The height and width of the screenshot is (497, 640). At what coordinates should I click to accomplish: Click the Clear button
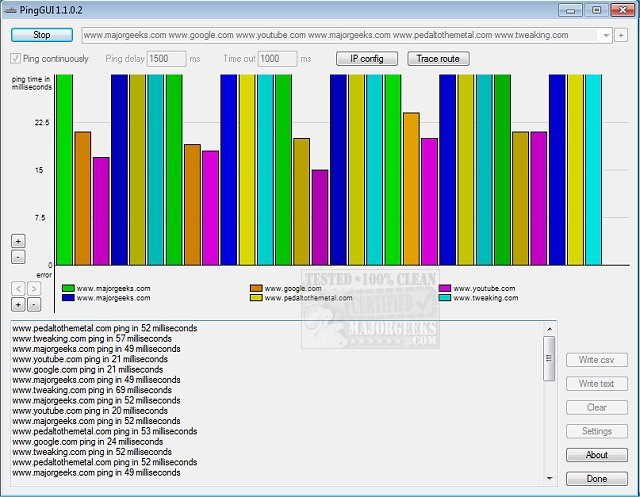click(596, 407)
